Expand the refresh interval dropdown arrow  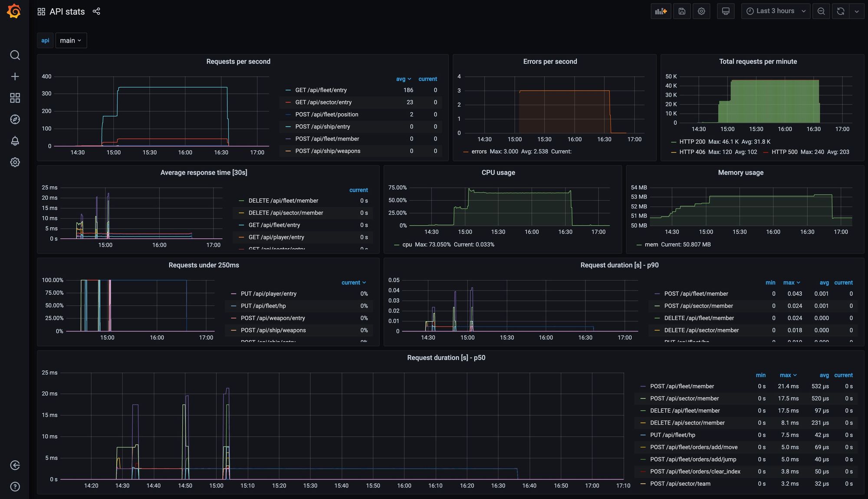point(857,11)
